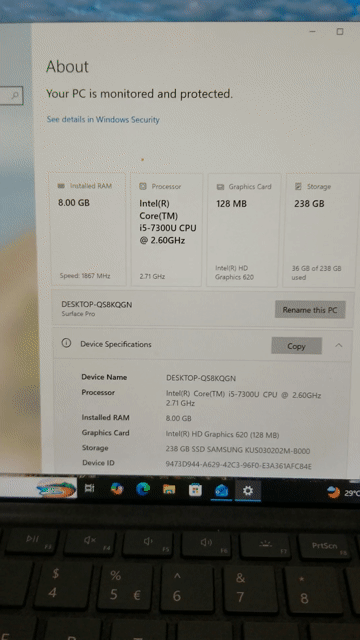
Task: Click the 238 GB SSD SAMSUNG storage value
Action: (x=238, y=451)
